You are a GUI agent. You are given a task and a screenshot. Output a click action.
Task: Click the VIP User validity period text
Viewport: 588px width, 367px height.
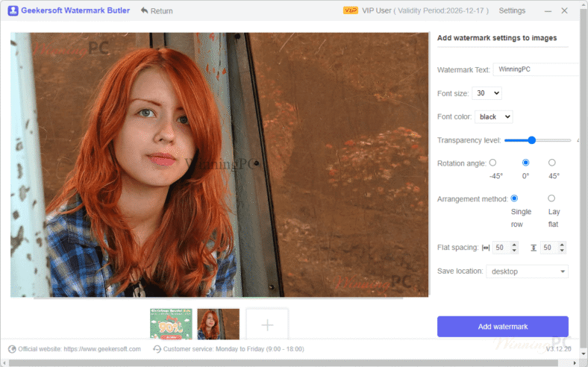click(x=425, y=10)
